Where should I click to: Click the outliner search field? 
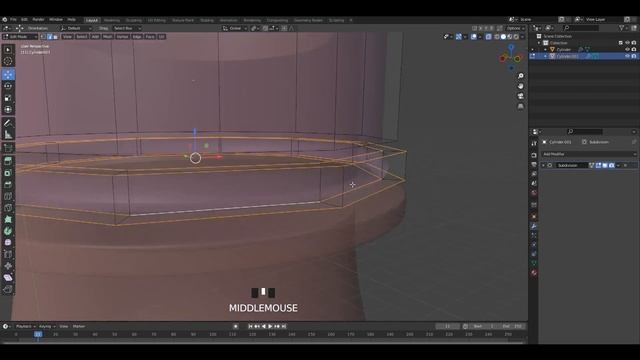pyautogui.click(x=581, y=28)
